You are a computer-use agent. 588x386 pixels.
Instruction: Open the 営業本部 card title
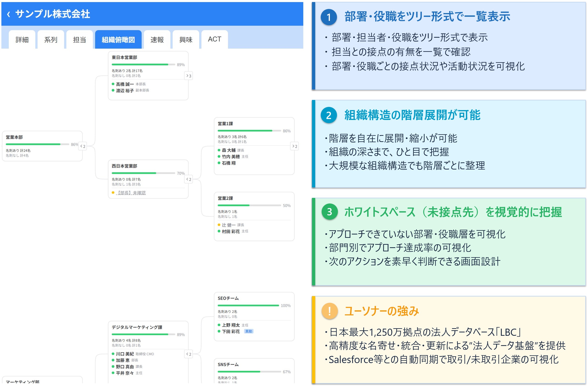(x=14, y=137)
